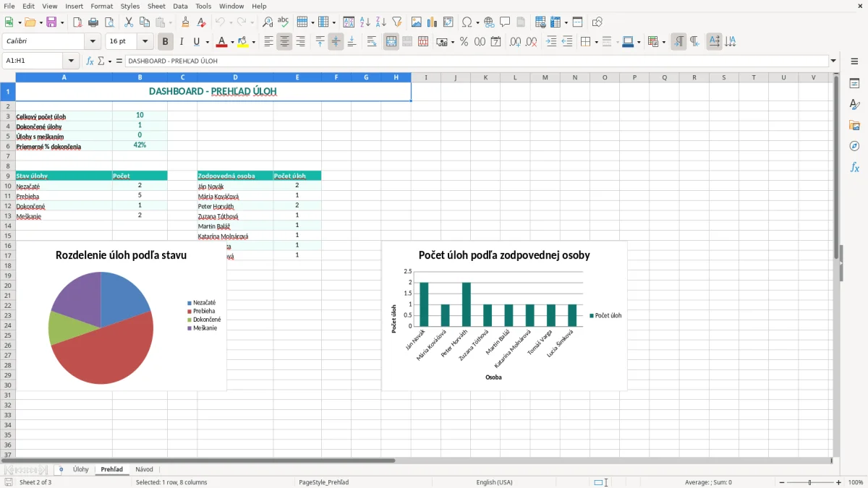Screen dimensions: 868x488
Task: Click the Save document icon
Action: 51,22
